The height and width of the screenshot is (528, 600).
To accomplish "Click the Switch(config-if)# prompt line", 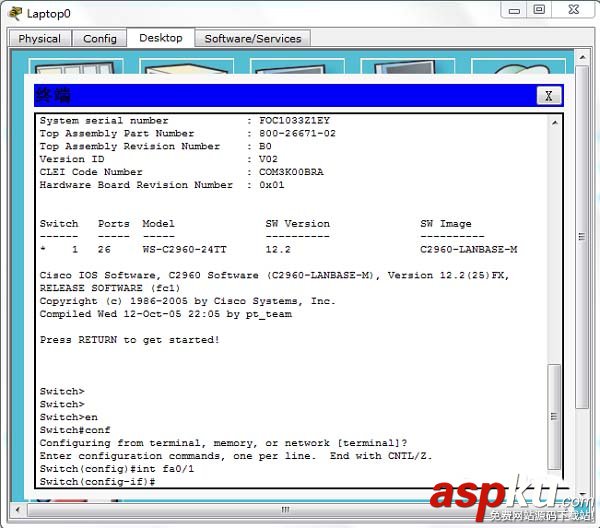I will point(97,482).
